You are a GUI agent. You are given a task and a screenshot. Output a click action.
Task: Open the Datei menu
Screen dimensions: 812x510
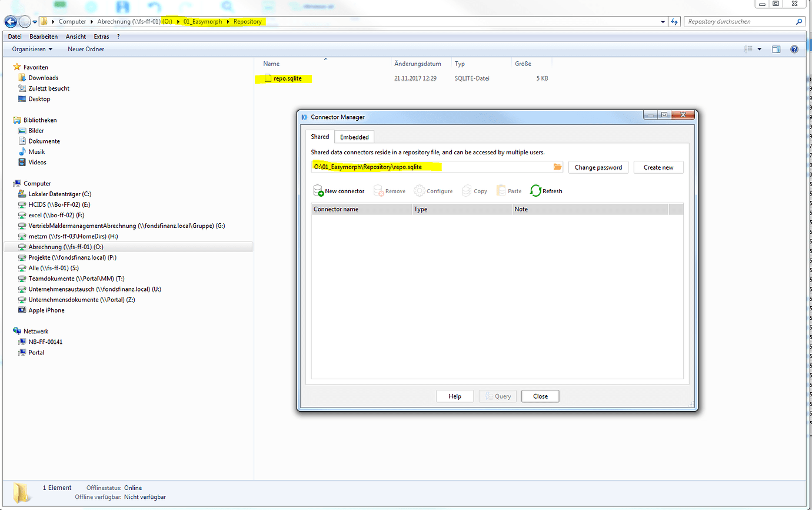(15, 37)
